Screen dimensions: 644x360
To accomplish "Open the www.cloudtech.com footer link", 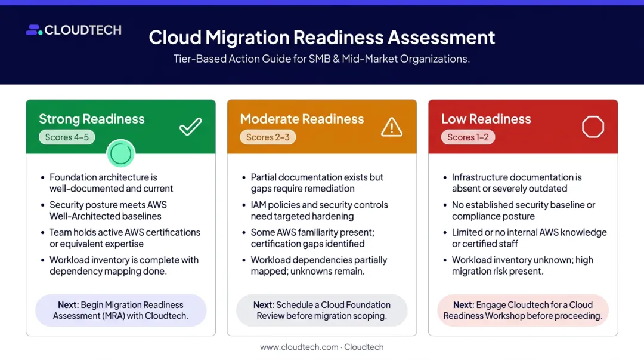I will (x=299, y=347).
